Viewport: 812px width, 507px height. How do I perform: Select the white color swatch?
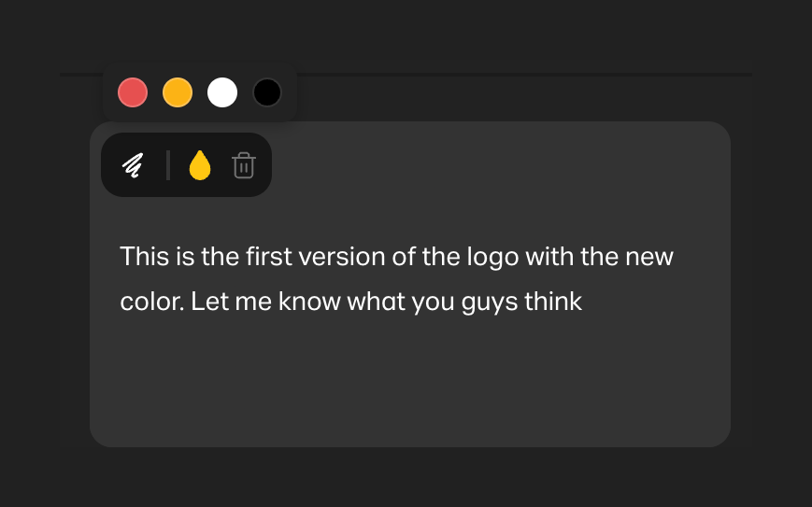pyautogui.click(x=222, y=93)
